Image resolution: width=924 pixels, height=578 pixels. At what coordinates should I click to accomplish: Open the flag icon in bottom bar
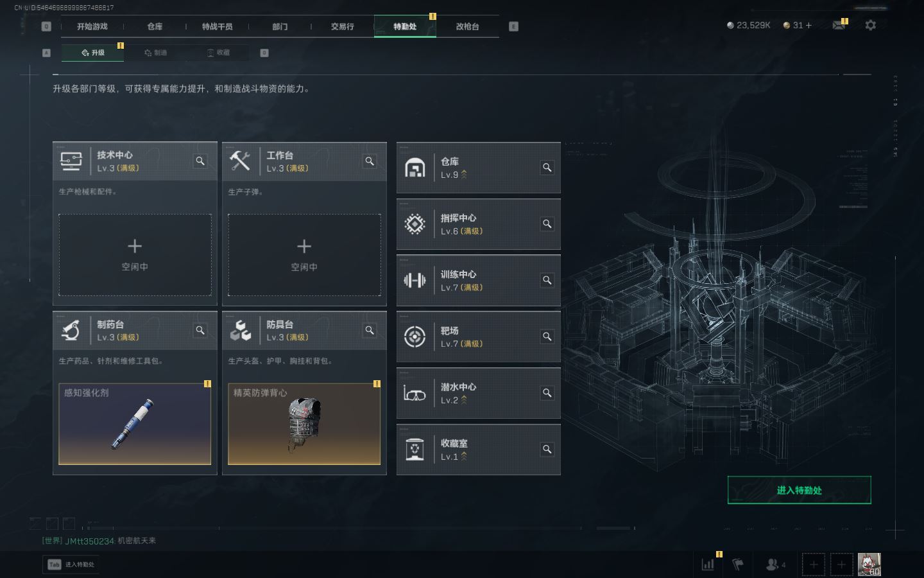click(x=739, y=565)
